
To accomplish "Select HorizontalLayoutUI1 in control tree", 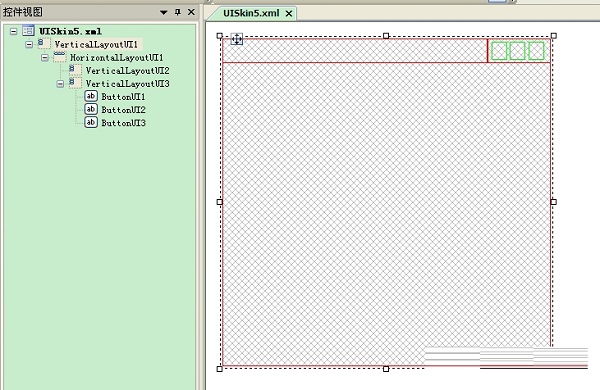I will coord(117,57).
